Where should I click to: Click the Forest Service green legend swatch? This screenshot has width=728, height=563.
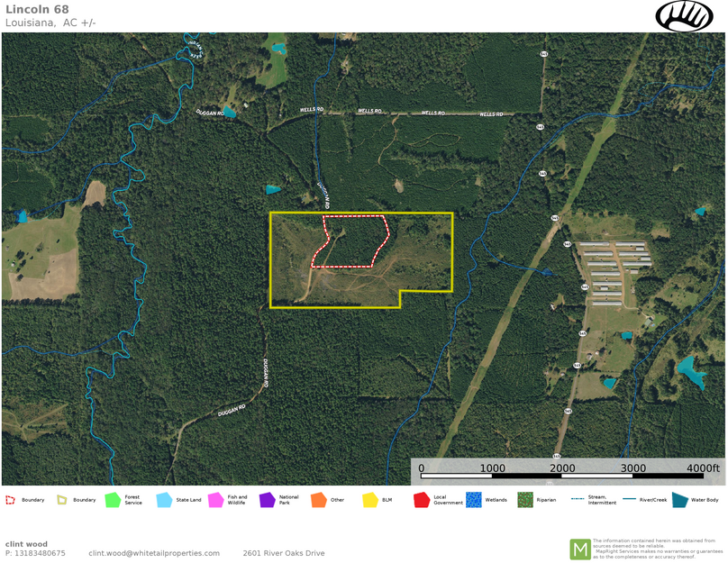(x=112, y=499)
